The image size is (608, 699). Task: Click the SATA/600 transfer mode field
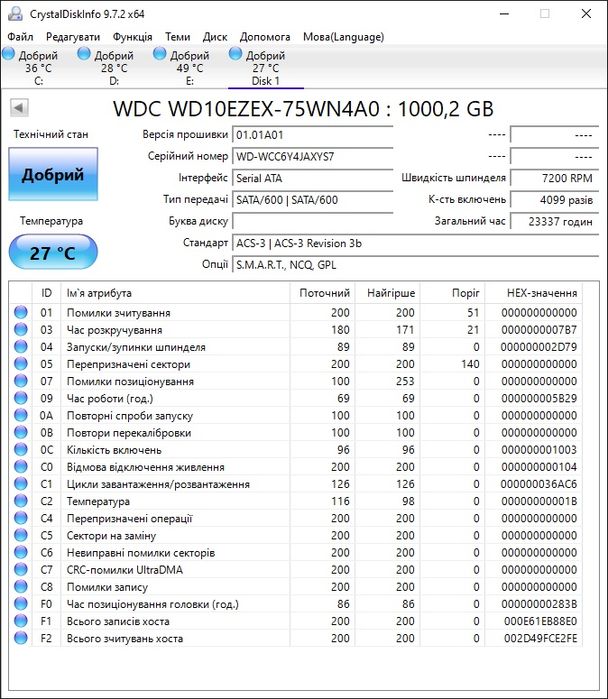312,200
